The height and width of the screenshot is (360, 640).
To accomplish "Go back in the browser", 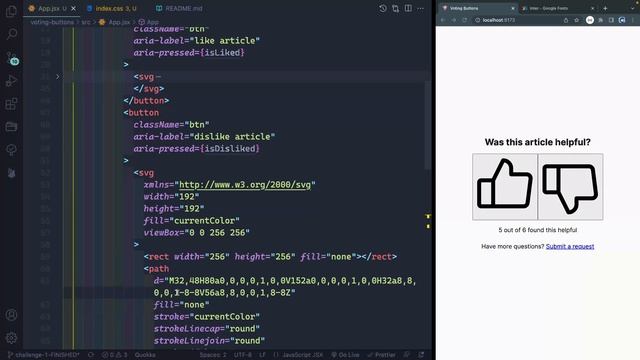I will 443,20.
